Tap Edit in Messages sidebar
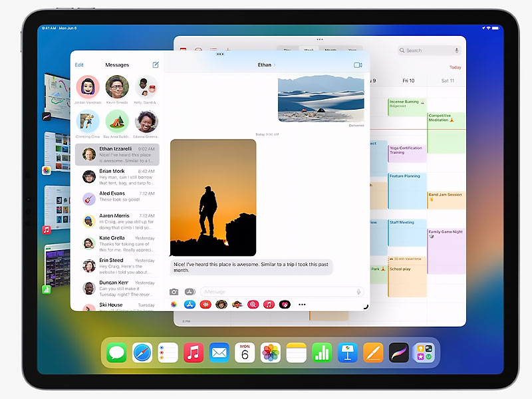532x399 pixels. [x=79, y=65]
